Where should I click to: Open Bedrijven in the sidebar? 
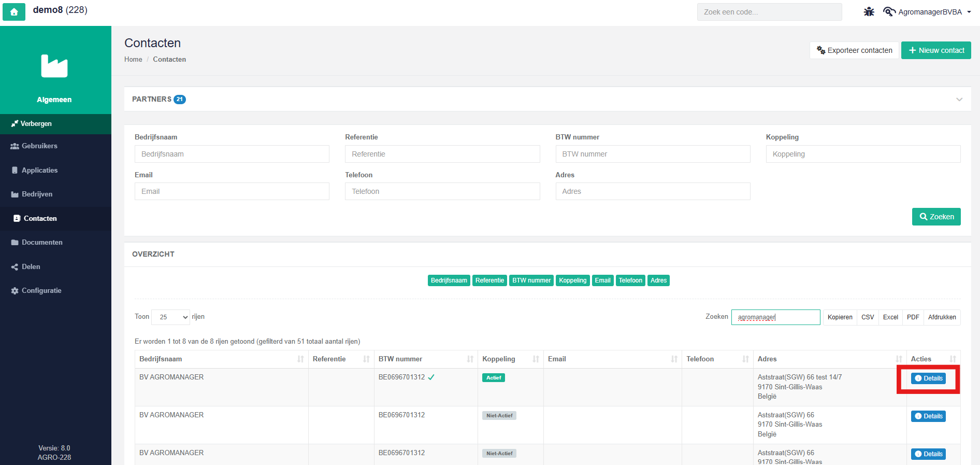click(55, 194)
